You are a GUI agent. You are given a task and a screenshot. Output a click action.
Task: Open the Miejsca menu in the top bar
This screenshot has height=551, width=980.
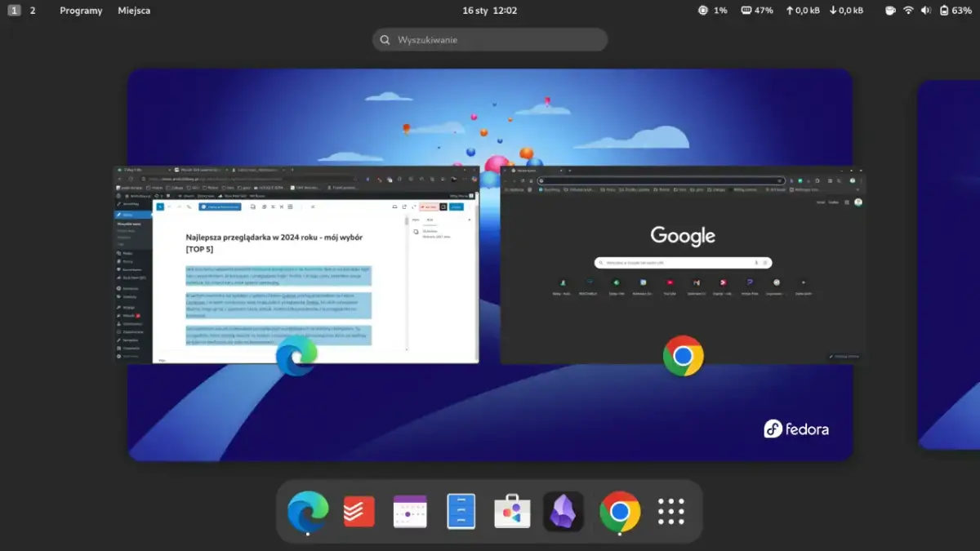135,11
